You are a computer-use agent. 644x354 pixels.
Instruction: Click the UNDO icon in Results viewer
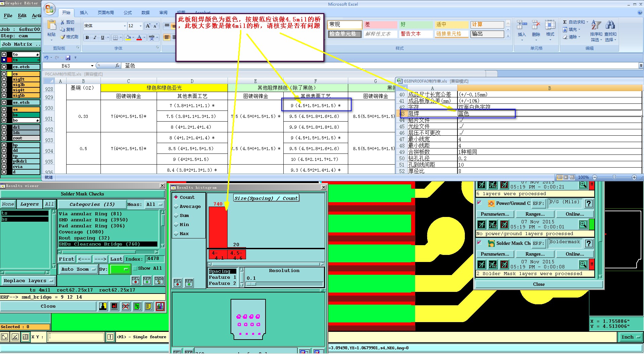click(159, 280)
